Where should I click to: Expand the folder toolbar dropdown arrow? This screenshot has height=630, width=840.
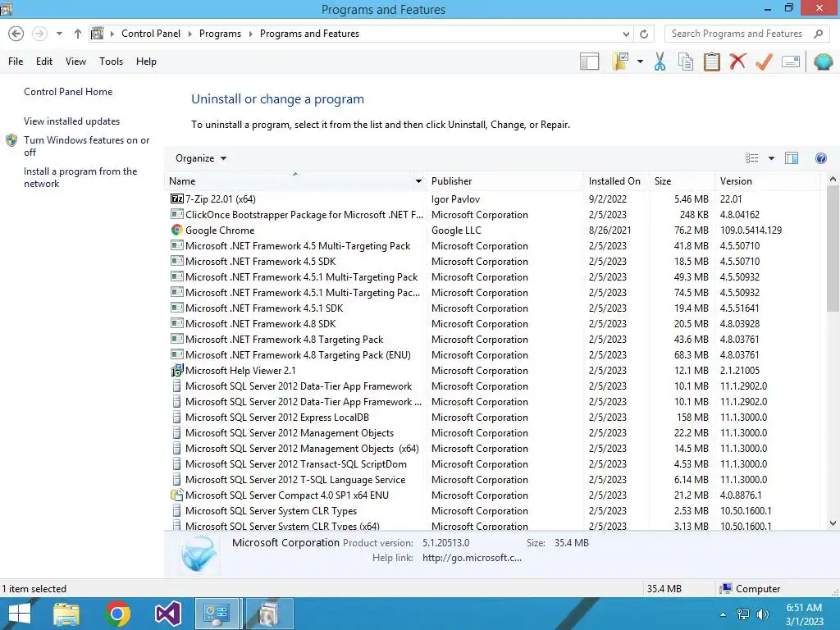[x=640, y=62]
